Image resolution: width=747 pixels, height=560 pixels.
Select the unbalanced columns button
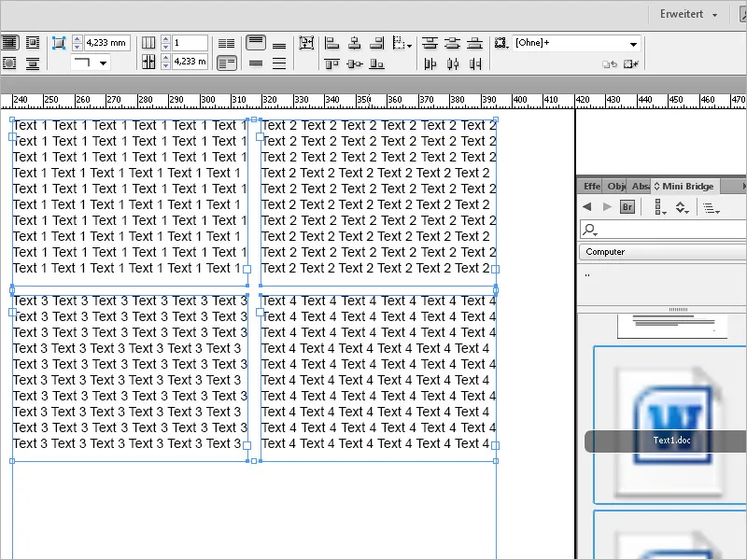[x=226, y=63]
